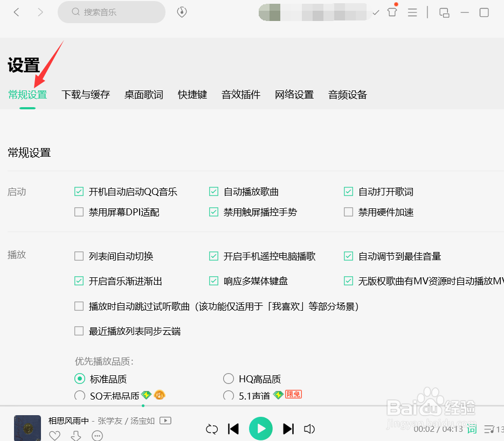Viewport: 504px width, 441px height.
Task: Toggle 开启手机遥控电脑播歌
Action: [x=213, y=256]
